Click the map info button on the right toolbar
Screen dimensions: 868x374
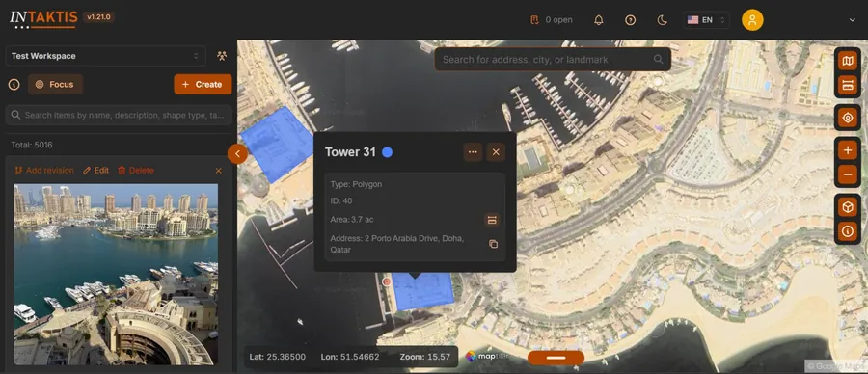(x=848, y=231)
